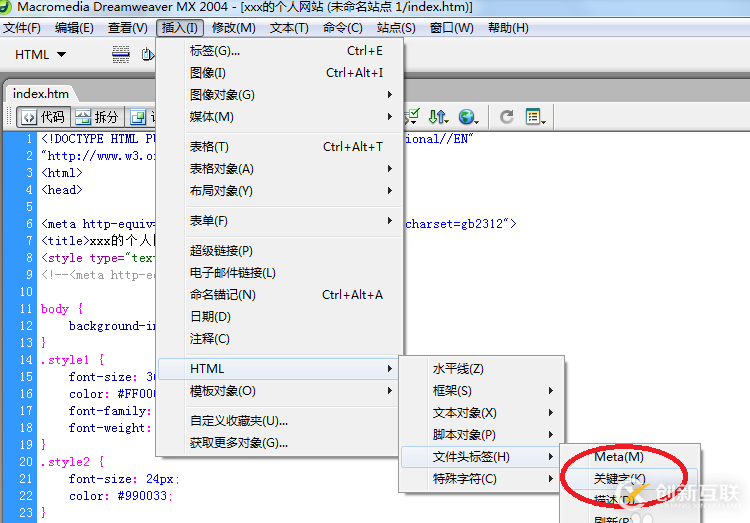Click the toolbar drag grip beside 代码
750x523 pixels.
click(x=9, y=117)
